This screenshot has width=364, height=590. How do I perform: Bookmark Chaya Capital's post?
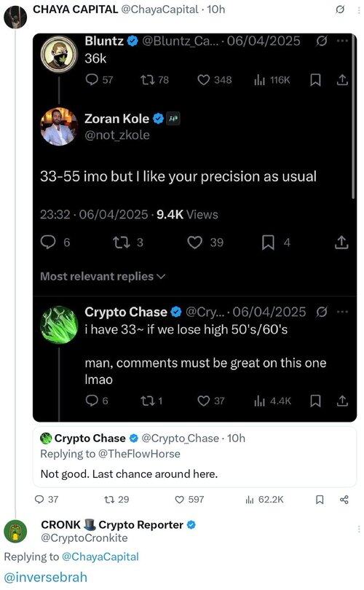[320, 500]
